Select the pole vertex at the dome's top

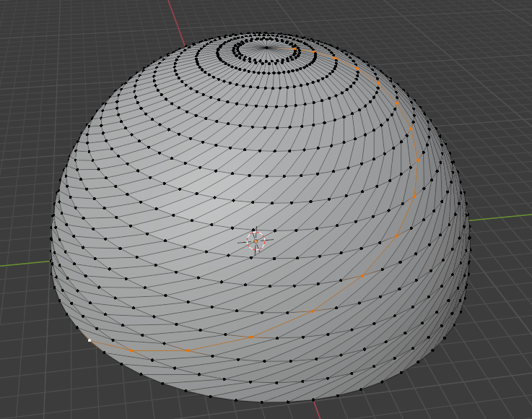click(266, 48)
